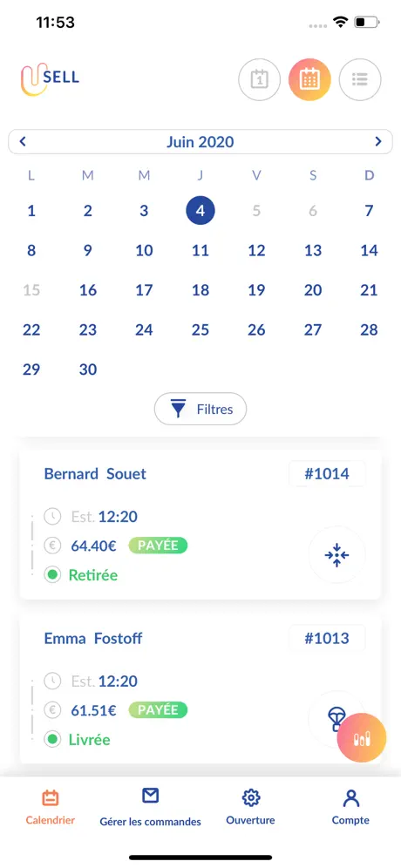Open the floating orange stats button
The width and height of the screenshot is (401, 868).
pos(362,738)
